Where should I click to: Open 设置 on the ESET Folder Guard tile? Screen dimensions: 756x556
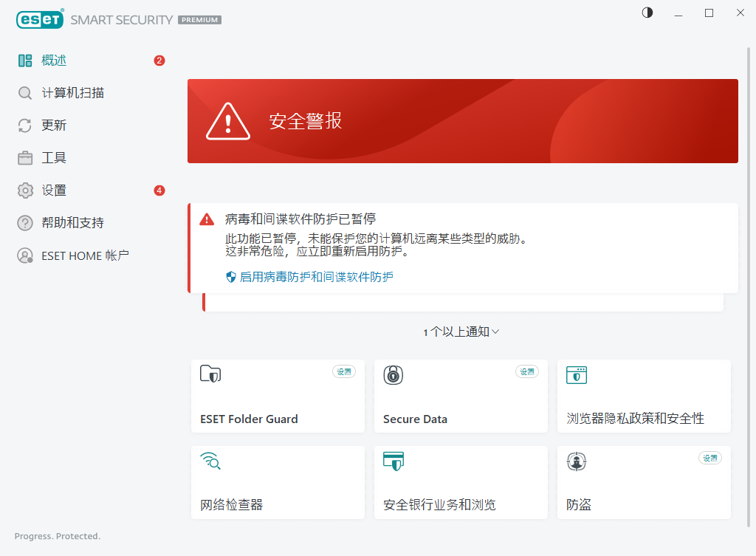coord(343,371)
